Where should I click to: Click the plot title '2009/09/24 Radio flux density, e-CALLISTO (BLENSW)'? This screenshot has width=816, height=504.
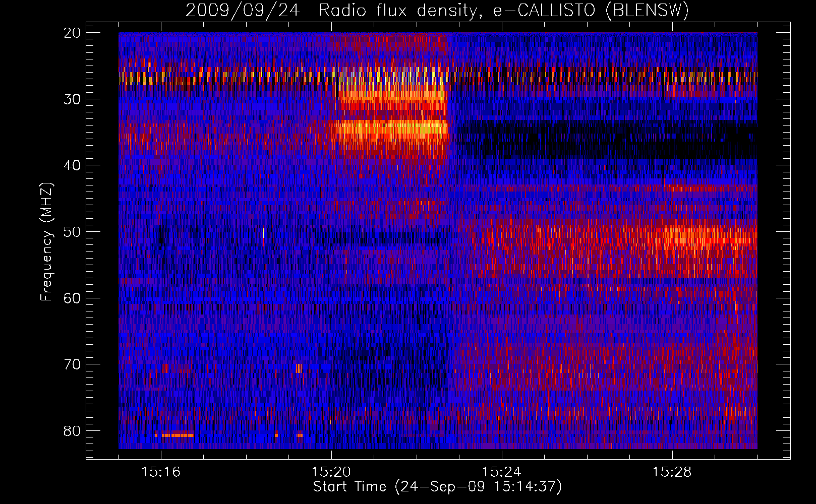point(437,11)
